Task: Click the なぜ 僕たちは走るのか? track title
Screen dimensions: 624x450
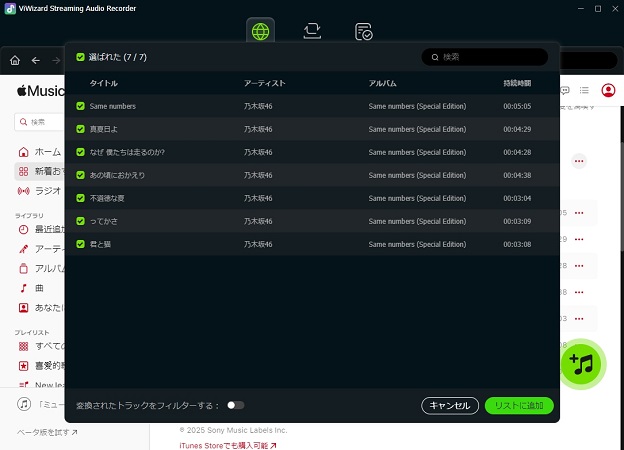Action: (x=127, y=152)
